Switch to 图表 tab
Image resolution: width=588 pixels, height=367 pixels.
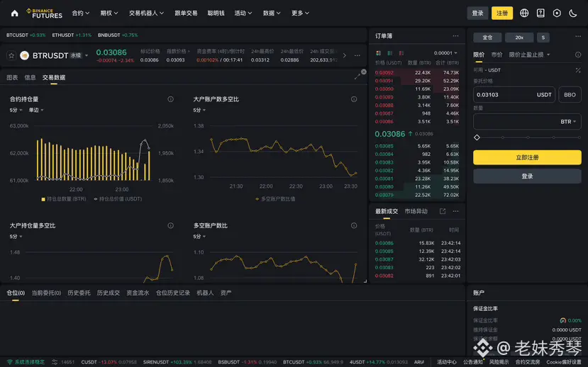pyautogui.click(x=12, y=77)
